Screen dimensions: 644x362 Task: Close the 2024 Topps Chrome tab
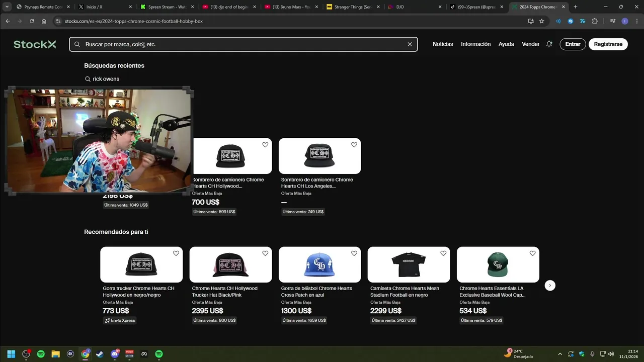click(x=564, y=7)
